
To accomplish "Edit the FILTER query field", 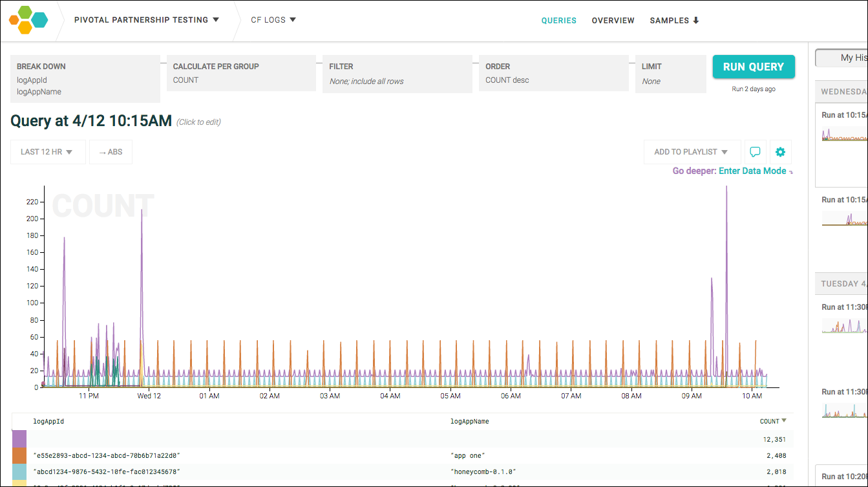I will (397, 73).
